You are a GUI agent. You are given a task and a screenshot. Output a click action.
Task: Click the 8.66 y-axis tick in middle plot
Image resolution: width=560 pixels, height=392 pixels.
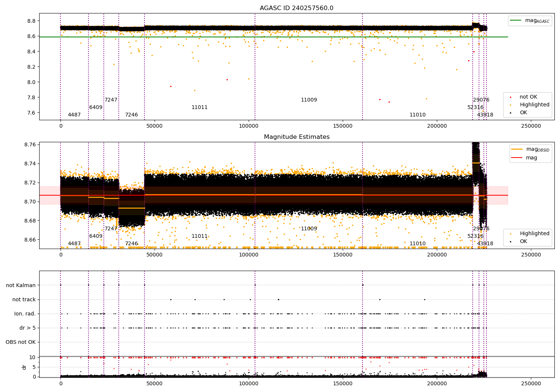click(30, 240)
